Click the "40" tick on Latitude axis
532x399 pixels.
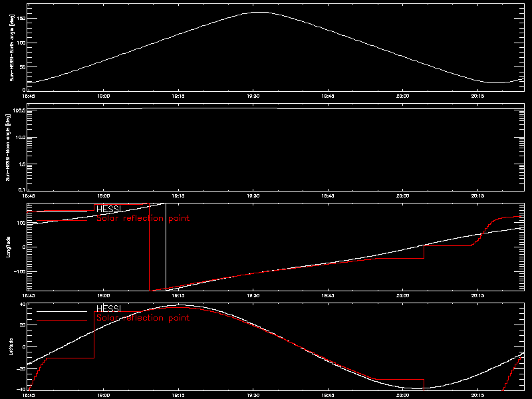click(23, 305)
